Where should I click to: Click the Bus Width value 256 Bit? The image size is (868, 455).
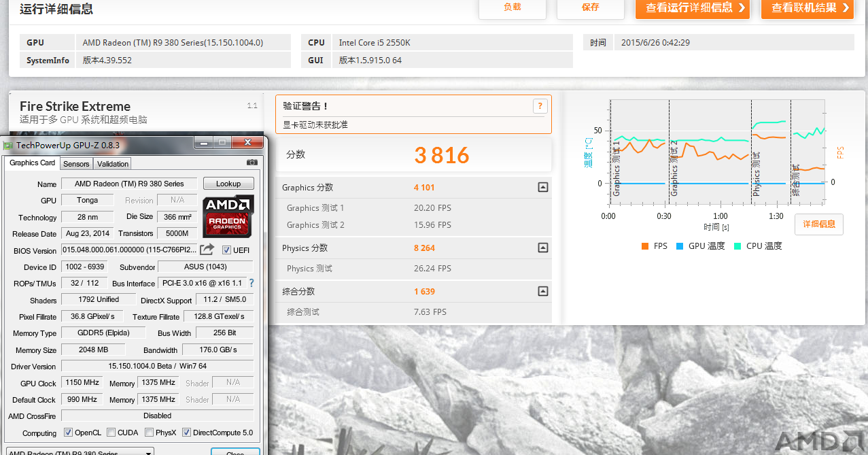click(225, 333)
